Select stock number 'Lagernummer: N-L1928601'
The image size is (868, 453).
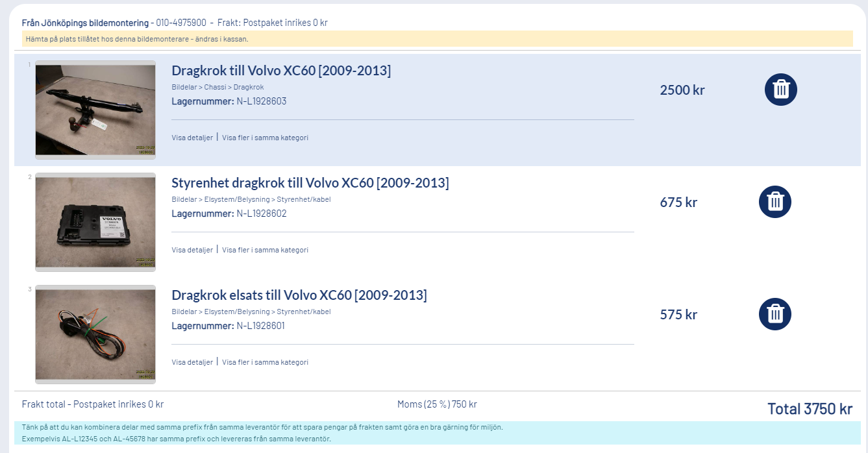(x=229, y=326)
